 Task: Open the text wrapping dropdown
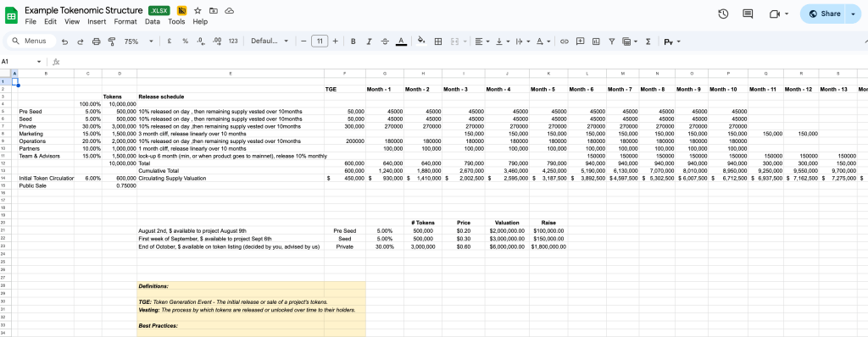click(521, 41)
